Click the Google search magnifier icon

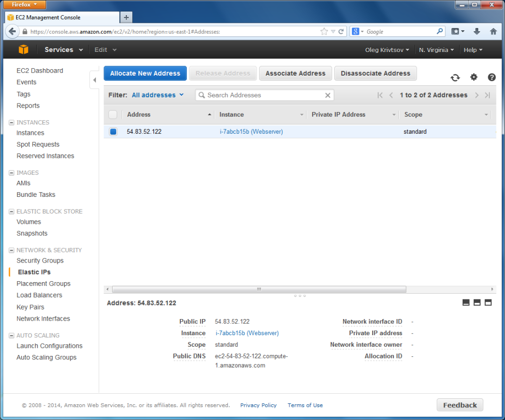(x=440, y=31)
